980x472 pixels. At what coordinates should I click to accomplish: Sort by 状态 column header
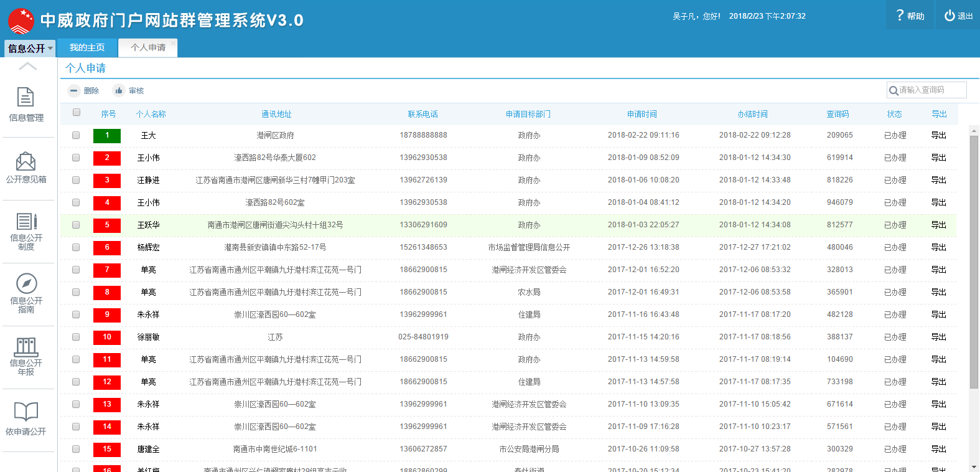pyautogui.click(x=895, y=114)
